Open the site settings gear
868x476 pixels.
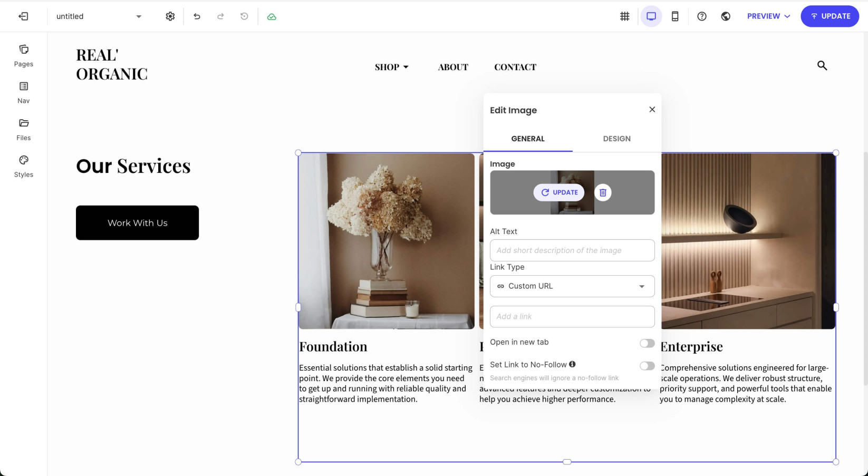[x=170, y=16]
